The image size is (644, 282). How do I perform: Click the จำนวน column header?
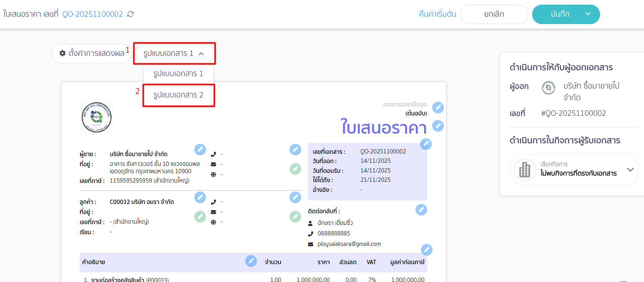[273, 262]
